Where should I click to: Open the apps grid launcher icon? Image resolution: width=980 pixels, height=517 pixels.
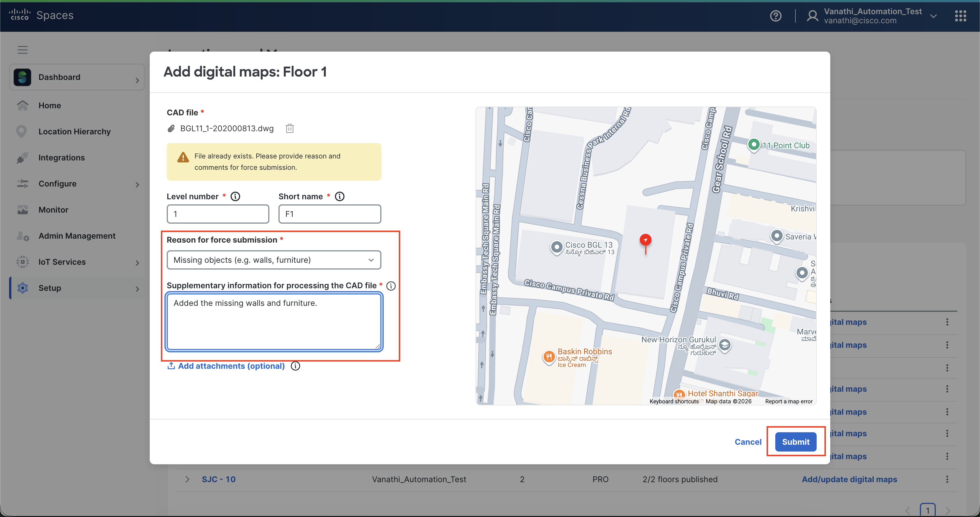tap(960, 16)
